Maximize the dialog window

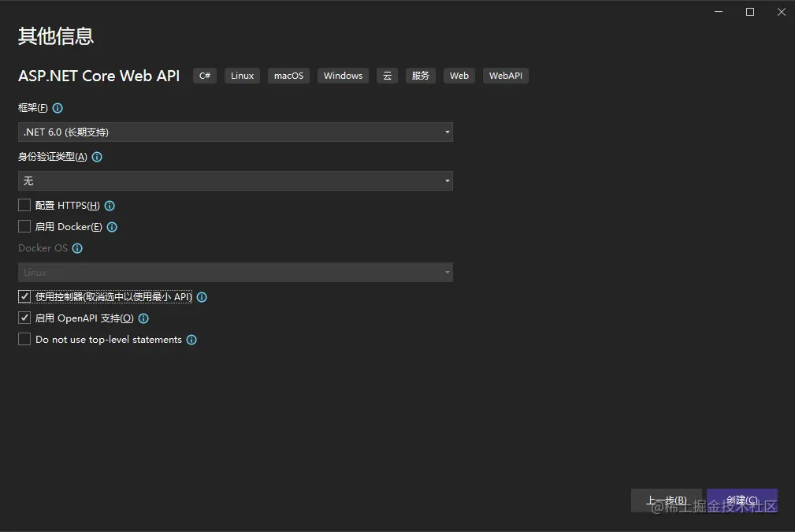click(x=750, y=12)
